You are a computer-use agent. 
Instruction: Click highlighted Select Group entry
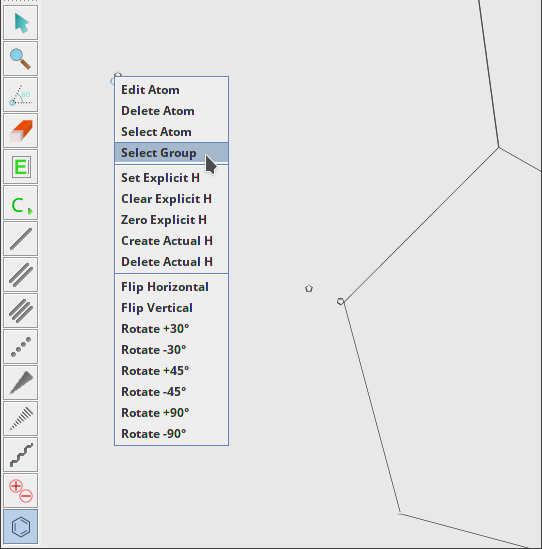tap(172, 153)
